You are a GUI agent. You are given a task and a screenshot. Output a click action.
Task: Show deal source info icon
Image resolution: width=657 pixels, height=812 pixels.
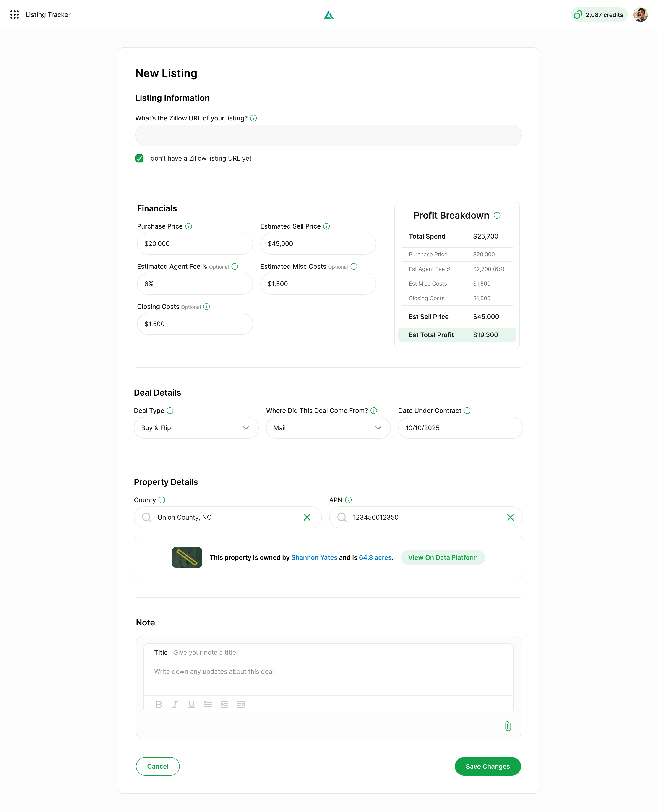(x=374, y=411)
